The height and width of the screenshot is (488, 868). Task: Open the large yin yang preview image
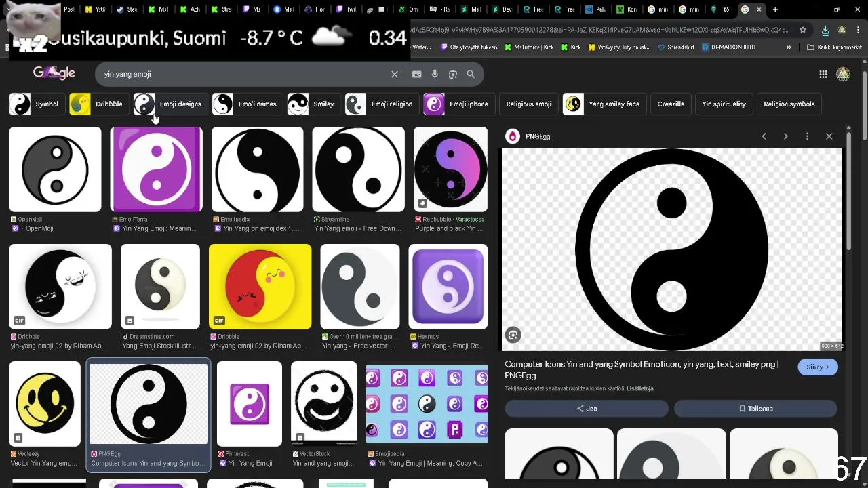[x=671, y=249]
